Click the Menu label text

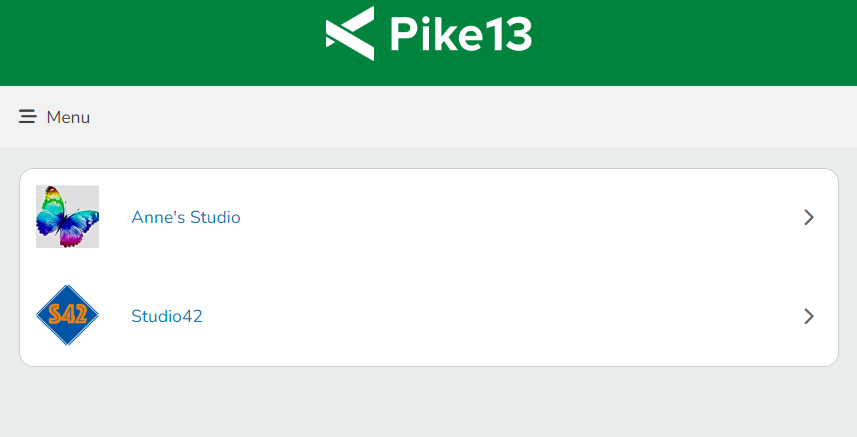pyautogui.click(x=68, y=117)
